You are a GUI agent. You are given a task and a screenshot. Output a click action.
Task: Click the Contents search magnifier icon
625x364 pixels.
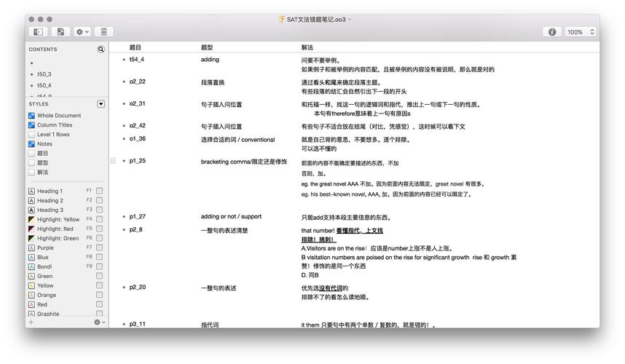pyautogui.click(x=101, y=50)
